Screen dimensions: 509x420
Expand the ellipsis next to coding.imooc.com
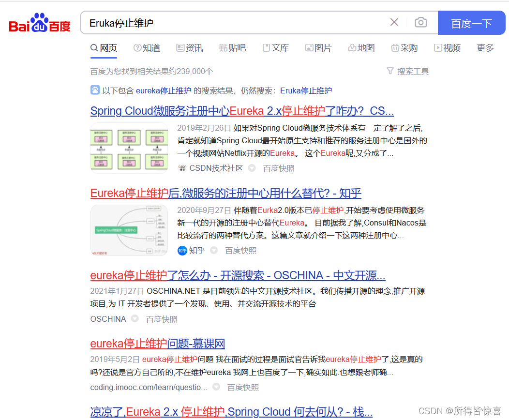215,387
